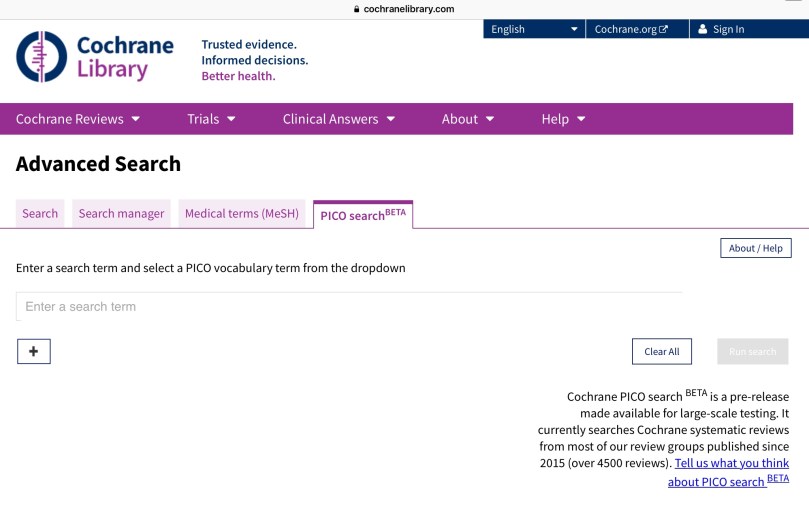Switch to the Search tab
Screen dimensions: 809x509
coord(40,213)
